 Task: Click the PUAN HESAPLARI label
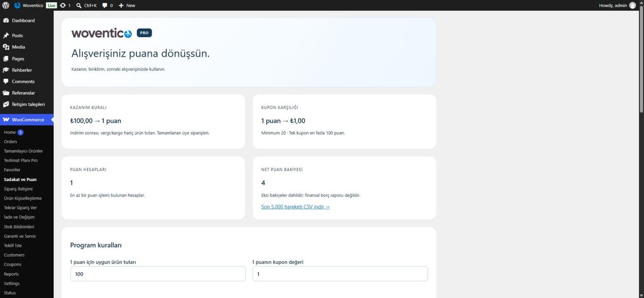pyautogui.click(x=88, y=170)
